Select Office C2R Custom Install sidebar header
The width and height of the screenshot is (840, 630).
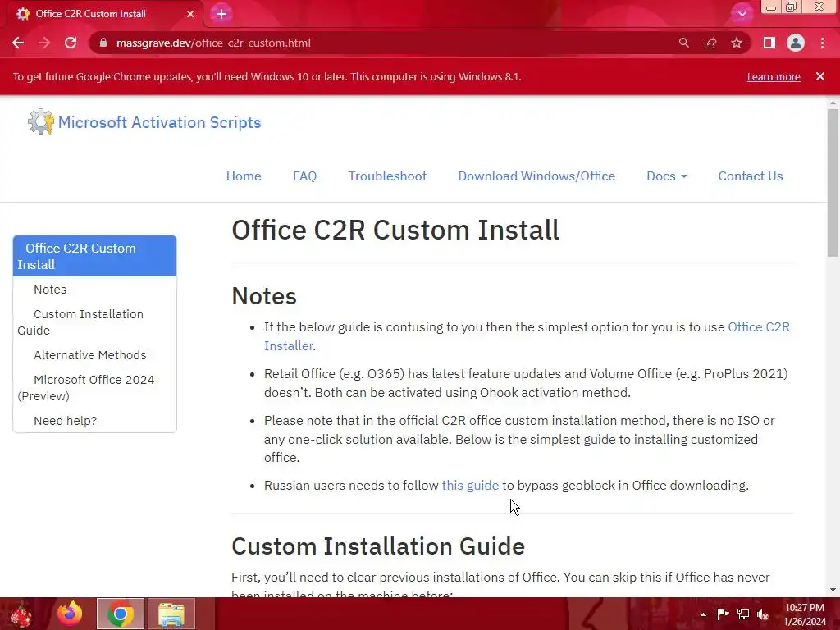click(95, 256)
